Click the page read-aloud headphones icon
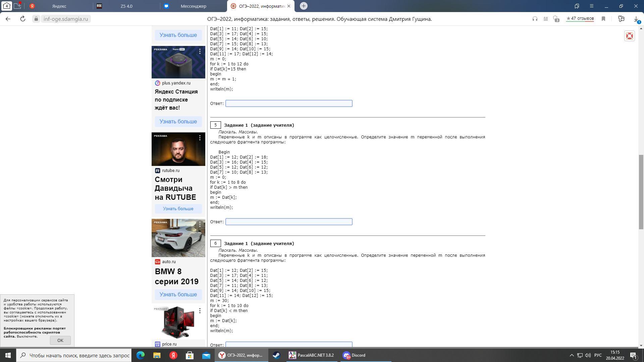 tap(535, 19)
